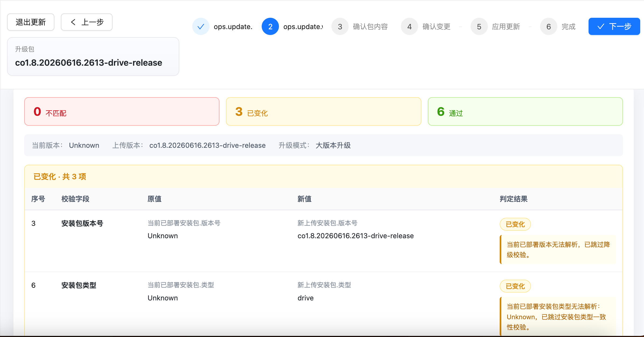The width and height of the screenshot is (644, 337).
Task: Click the left chevron in 上一步 button
Action: [x=73, y=22]
